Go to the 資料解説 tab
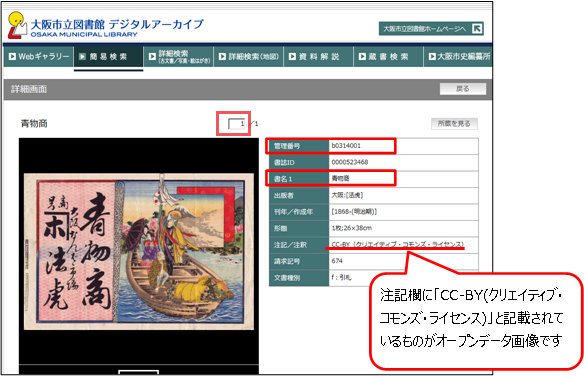Viewport: 584px width, 376px height. tap(318, 57)
